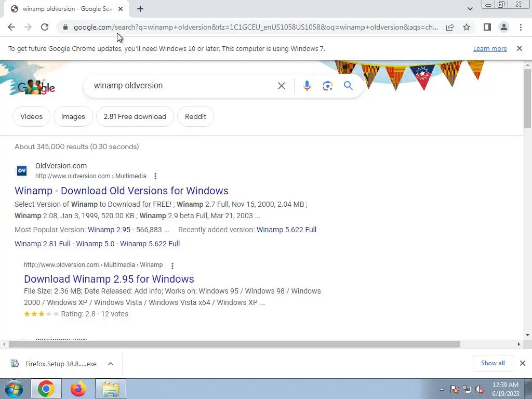Viewport: 532px width, 399px height.
Task: Open Winamp - Download Old Versions for Windows
Action: tap(122, 191)
